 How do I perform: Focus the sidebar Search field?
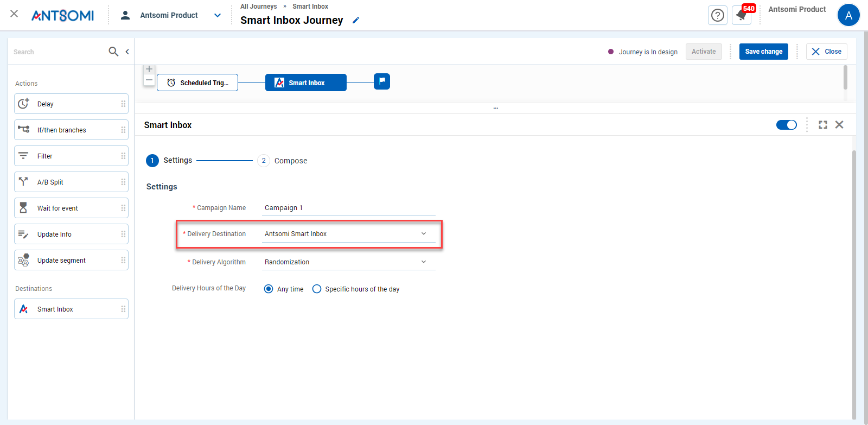[59, 52]
